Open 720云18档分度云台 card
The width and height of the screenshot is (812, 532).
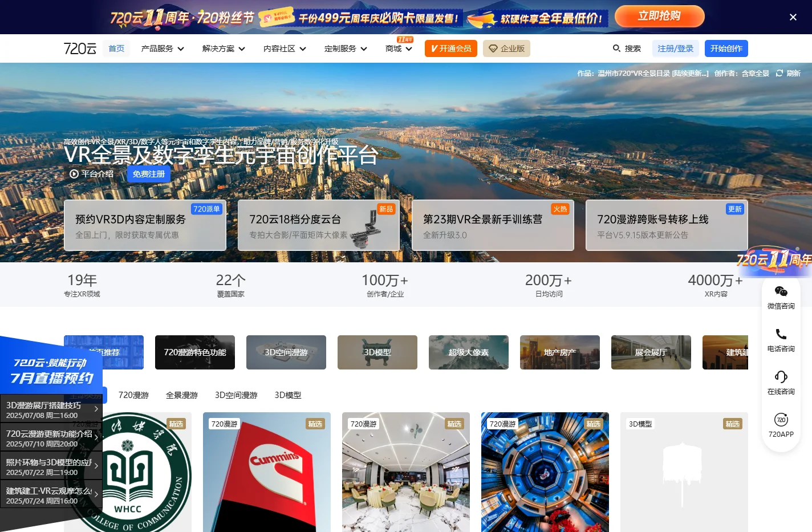click(319, 225)
